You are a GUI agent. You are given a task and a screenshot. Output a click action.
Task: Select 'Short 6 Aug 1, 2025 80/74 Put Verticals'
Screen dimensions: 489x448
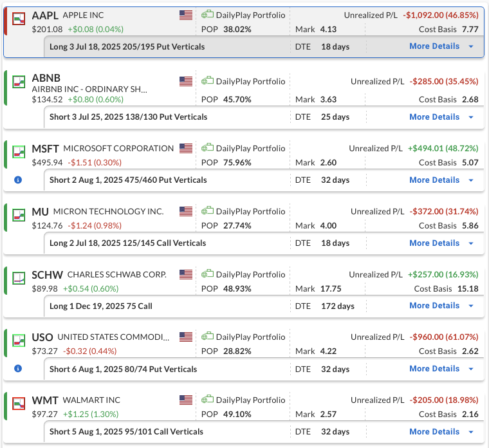tap(123, 369)
